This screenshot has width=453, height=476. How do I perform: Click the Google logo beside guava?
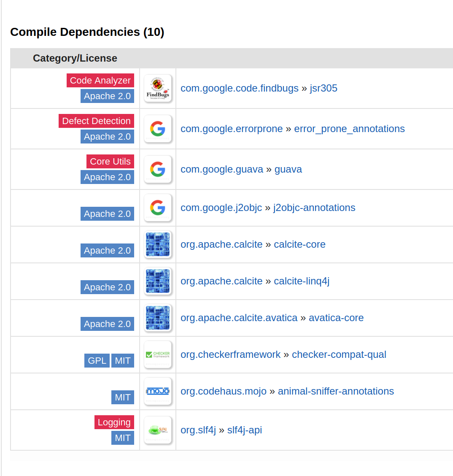coord(158,169)
